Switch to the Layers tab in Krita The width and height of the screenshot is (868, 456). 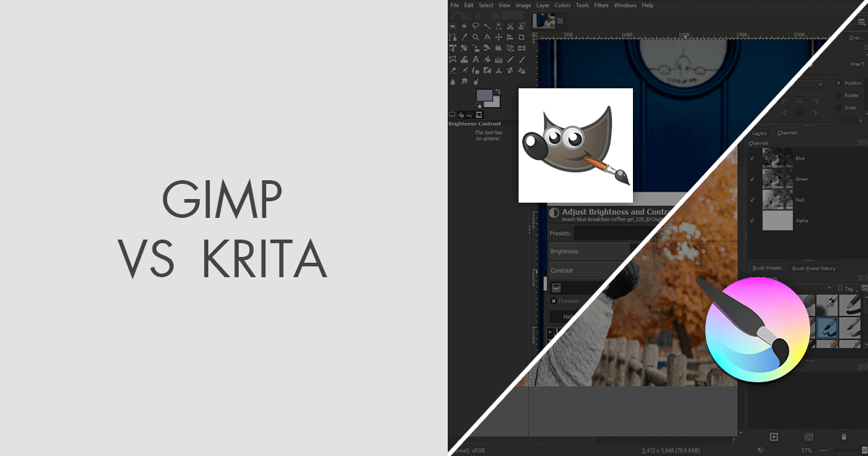point(759,132)
